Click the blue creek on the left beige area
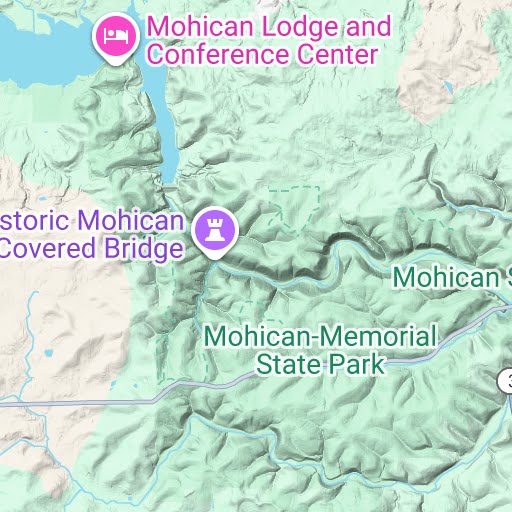Image resolution: width=512 pixels, height=512 pixels. click(29, 333)
